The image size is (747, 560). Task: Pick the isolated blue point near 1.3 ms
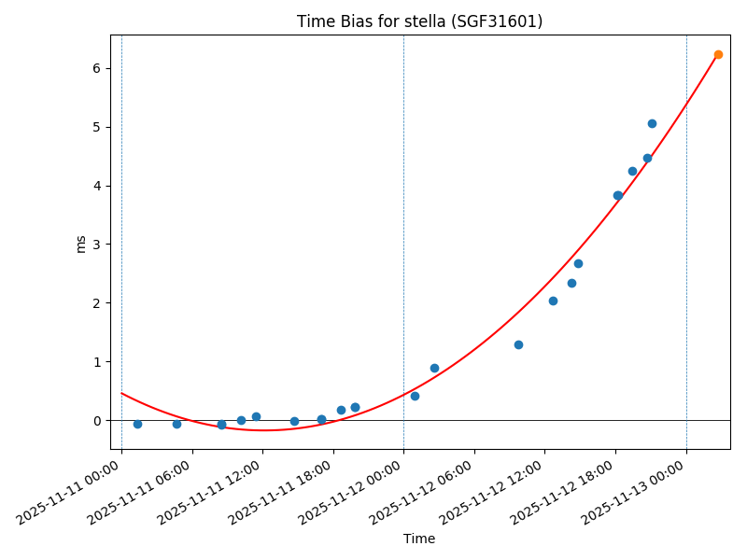coord(518,344)
